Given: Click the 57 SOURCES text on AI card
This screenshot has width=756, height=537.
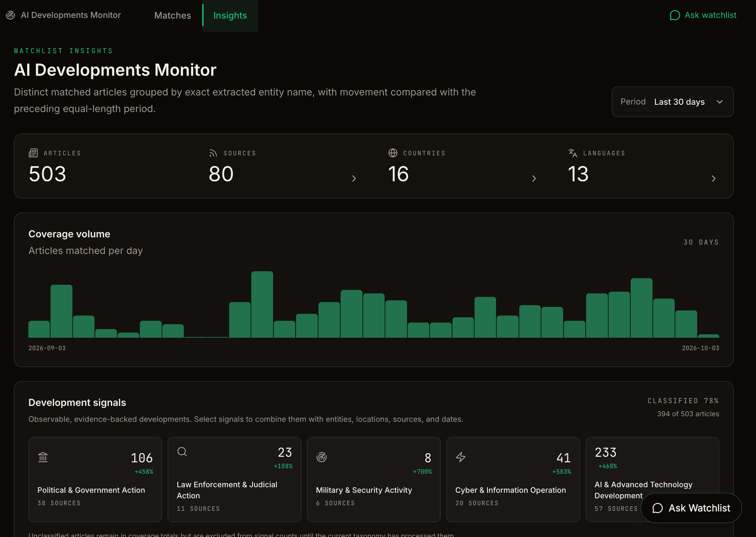Looking at the screenshot, I should point(616,509).
